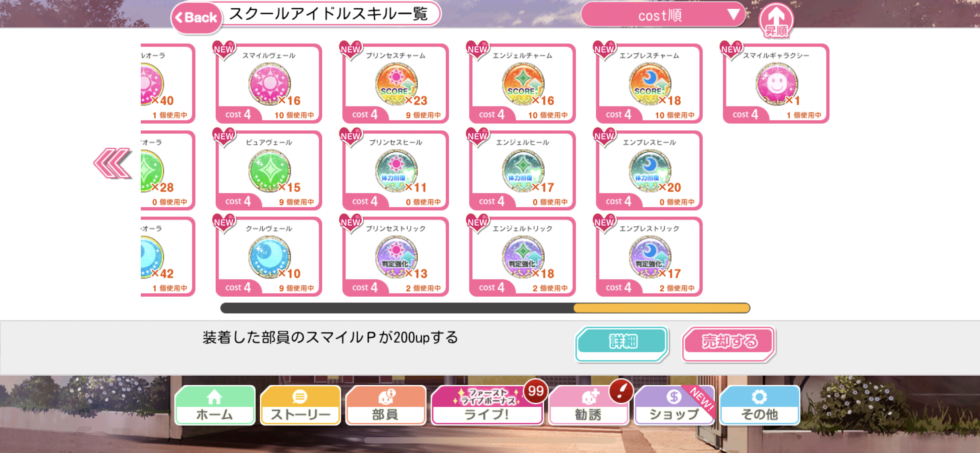Click the dropdown arrow beside cost順
980x453 pixels.
733,14
